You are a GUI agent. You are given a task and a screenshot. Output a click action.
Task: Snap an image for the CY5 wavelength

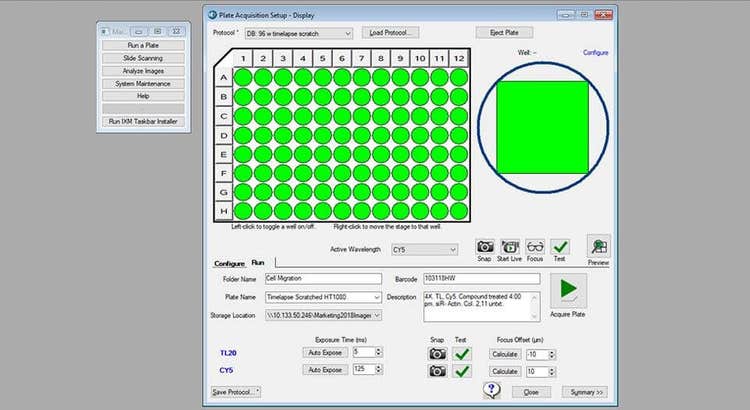[x=437, y=371]
